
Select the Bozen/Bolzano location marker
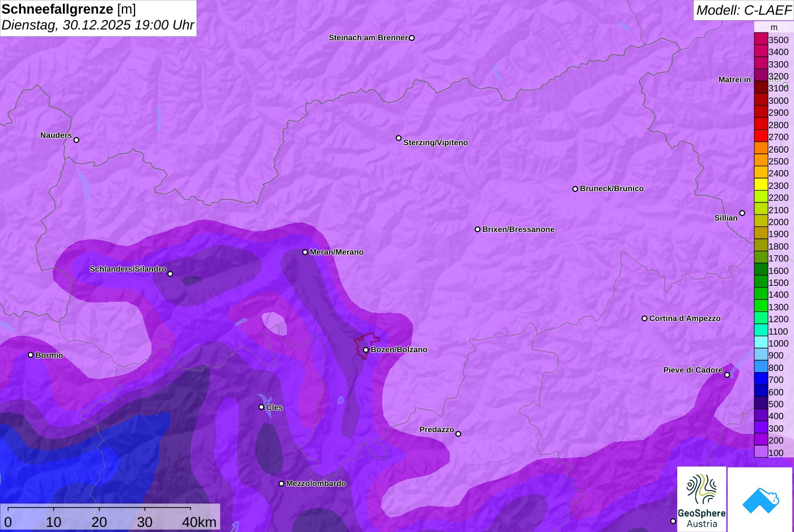point(366,350)
